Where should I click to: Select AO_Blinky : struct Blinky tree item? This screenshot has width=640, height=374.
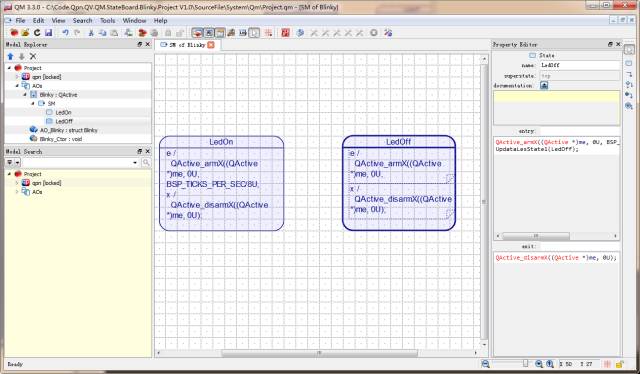coord(69,130)
